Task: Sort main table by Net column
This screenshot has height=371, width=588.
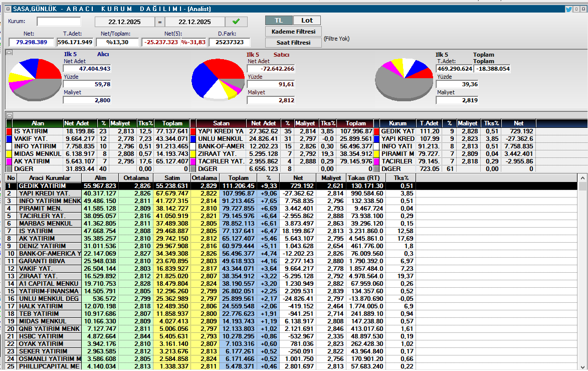Action: [x=298, y=178]
